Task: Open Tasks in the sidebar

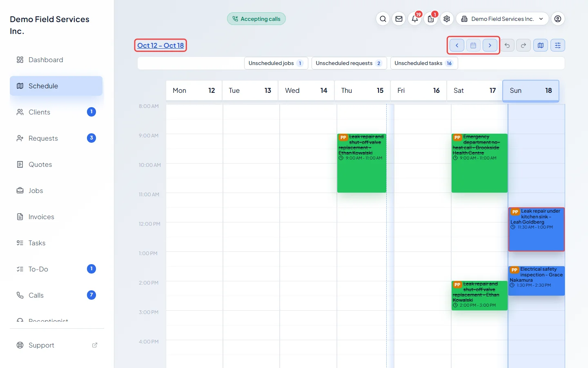Action: pyautogui.click(x=56, y=243)
